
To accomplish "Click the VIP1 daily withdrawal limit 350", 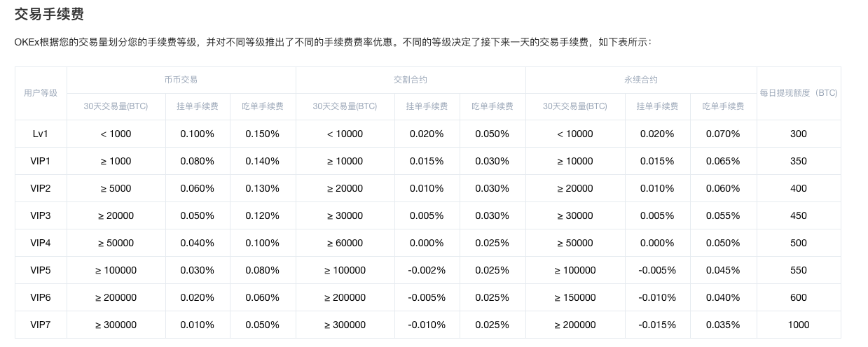I will (x=799, y=161).
